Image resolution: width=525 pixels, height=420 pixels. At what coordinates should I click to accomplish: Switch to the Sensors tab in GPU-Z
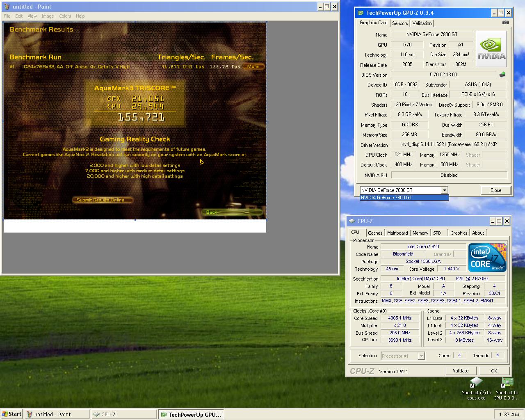click(x=400, y=23)
